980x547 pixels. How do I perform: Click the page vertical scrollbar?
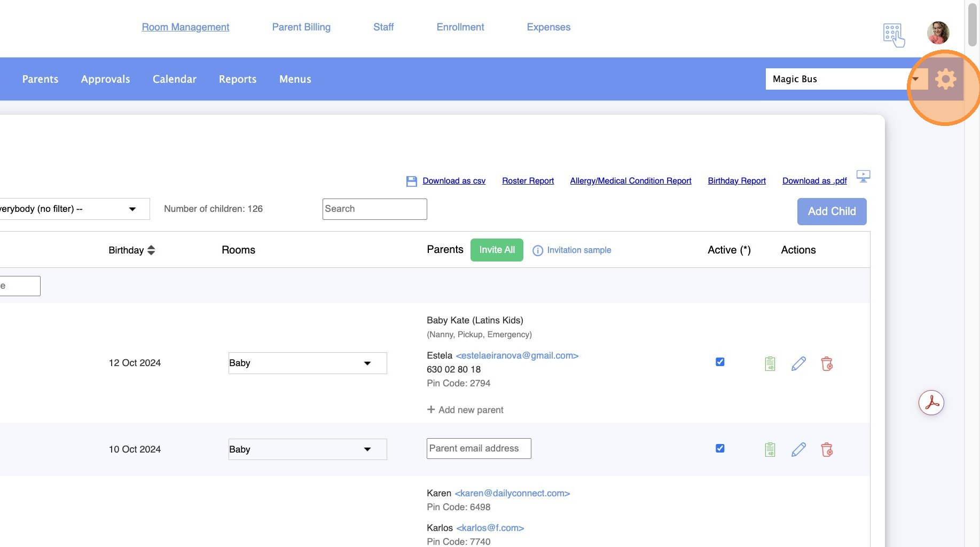(x=973, y=25)
